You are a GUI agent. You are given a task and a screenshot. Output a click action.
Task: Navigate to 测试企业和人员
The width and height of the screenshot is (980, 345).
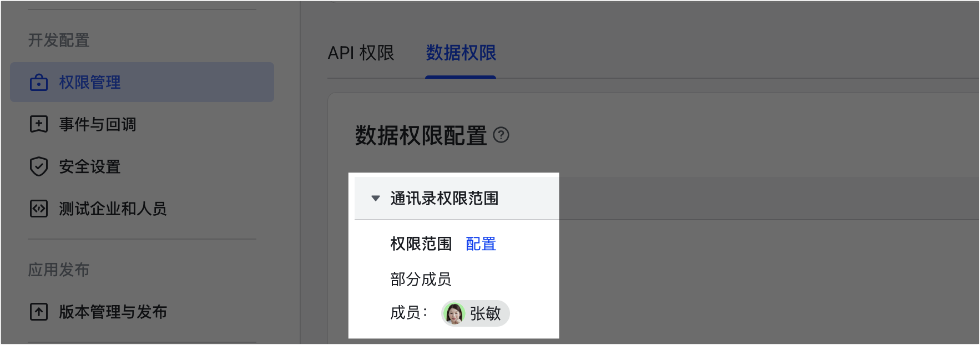point(113,209)
